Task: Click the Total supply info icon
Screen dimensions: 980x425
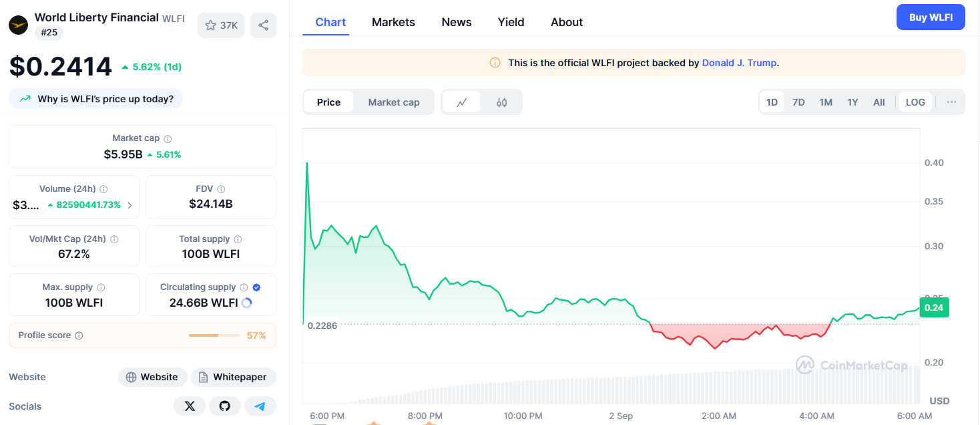Action: coord(238,239)
